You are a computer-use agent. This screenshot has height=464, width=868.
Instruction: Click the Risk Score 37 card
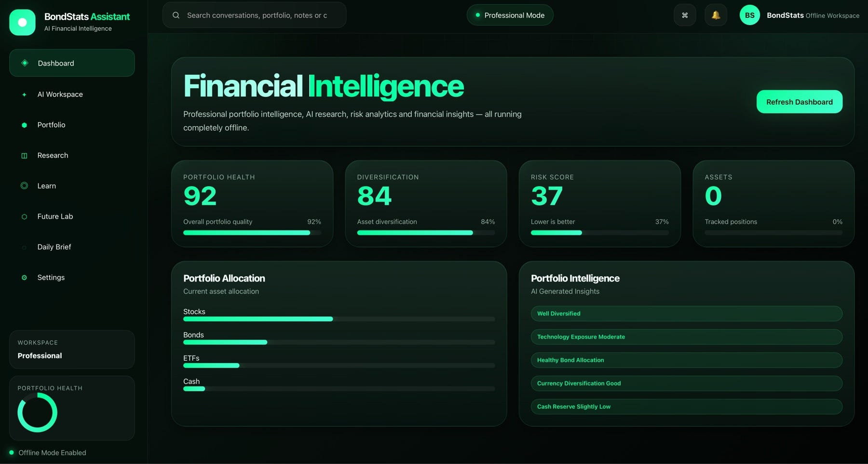tap(600, 204)
